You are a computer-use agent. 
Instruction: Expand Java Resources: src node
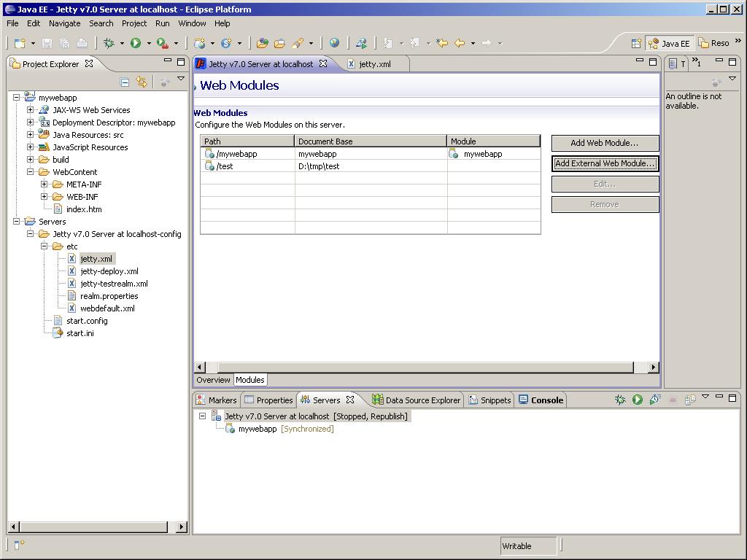coord(30,134)
